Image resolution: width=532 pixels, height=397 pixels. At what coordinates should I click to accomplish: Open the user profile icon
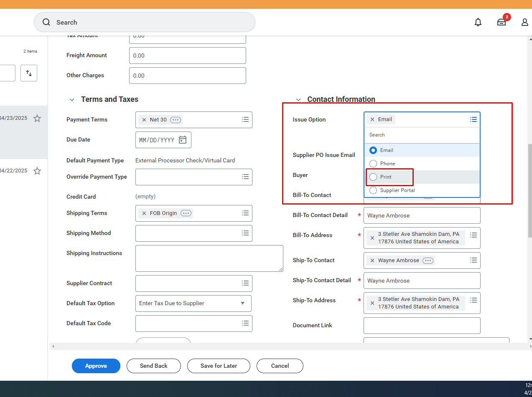pos(524,23)
